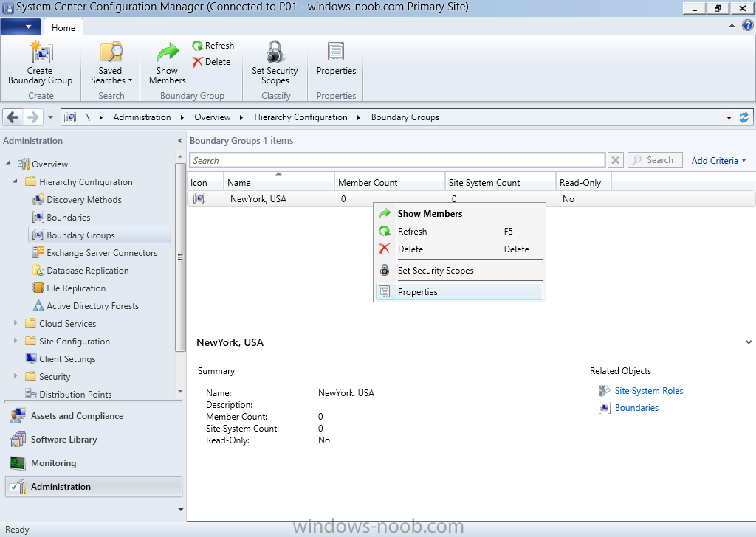Expand the Site Configuration node

[x=16, y=341]
